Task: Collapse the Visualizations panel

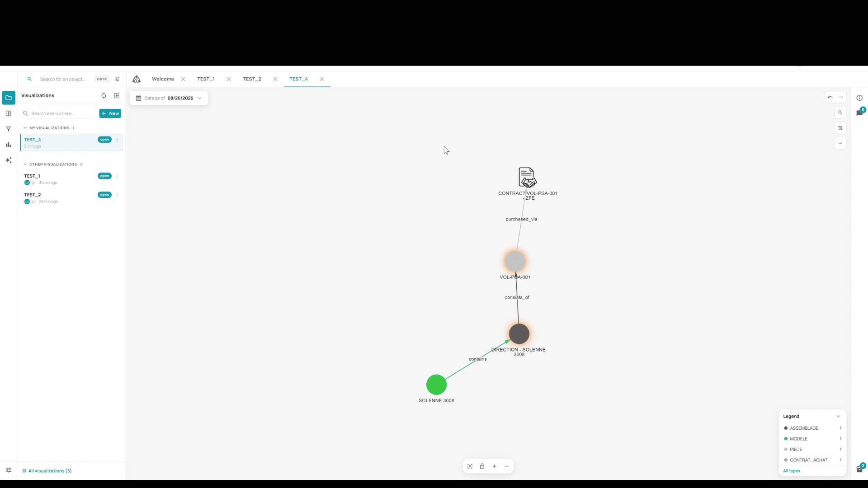Action: click(117, 96)
